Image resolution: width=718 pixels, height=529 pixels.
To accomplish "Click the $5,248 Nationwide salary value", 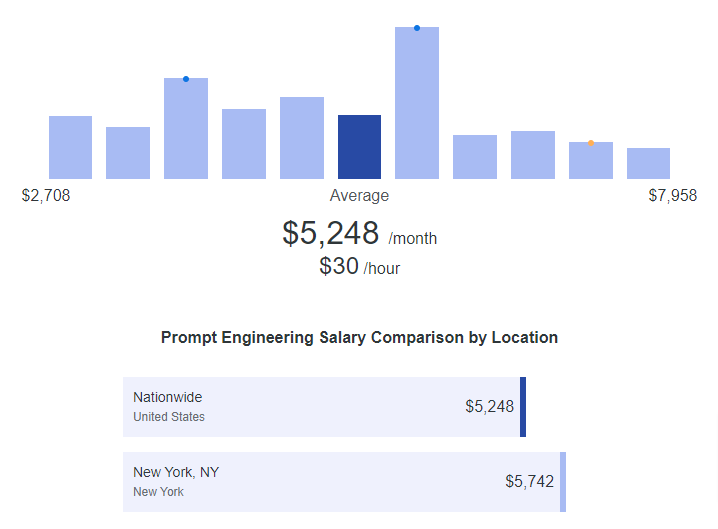I will (x=490, y=406).
